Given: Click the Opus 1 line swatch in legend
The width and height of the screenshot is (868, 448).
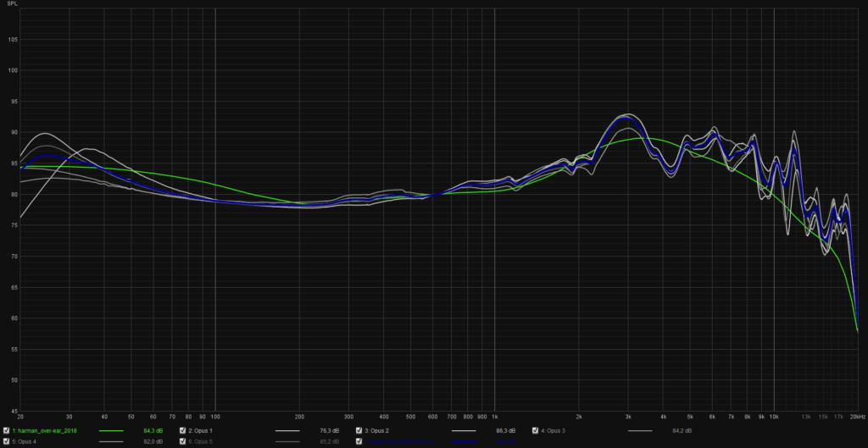Looking at the screenshot, I should 287,430.
